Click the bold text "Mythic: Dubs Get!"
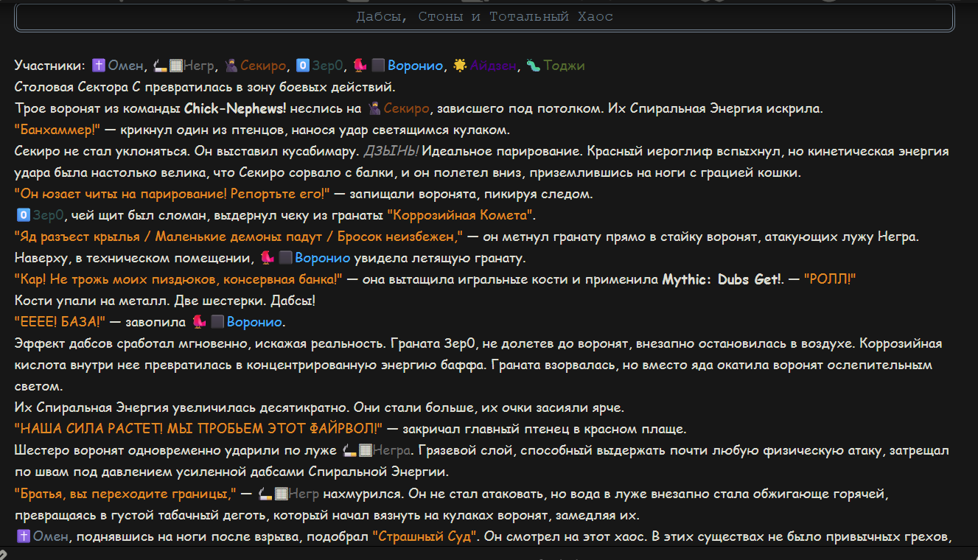This screenshot has width=978, height=560. tap(723, 280)
